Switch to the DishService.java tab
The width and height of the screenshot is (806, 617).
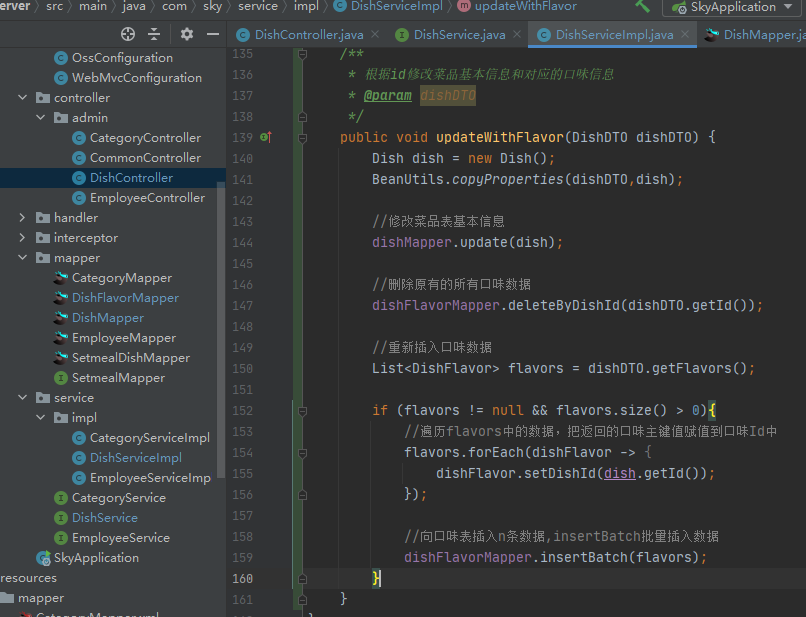(x=459, y=35)
